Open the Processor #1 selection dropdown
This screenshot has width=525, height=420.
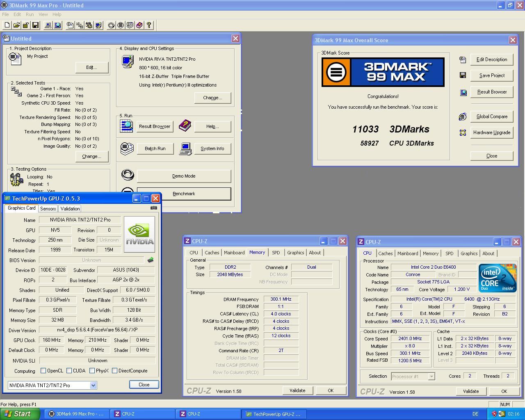click(431, 376)
